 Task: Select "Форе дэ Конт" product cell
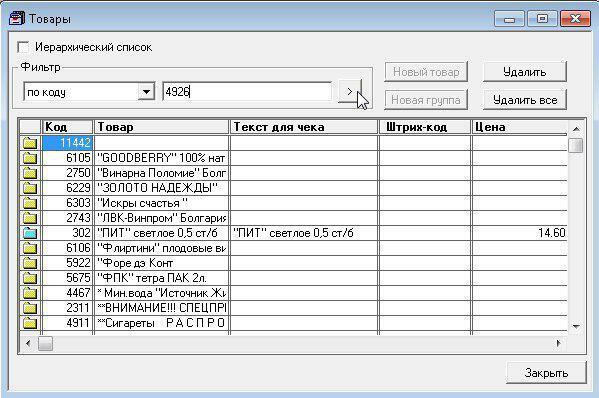coord(161,263)
